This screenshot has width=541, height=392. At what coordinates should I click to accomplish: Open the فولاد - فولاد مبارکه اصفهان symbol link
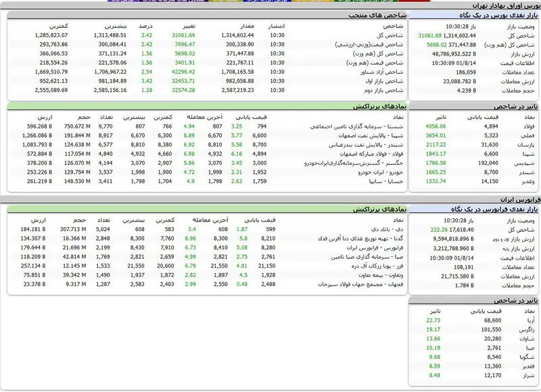tap(371, 154)
